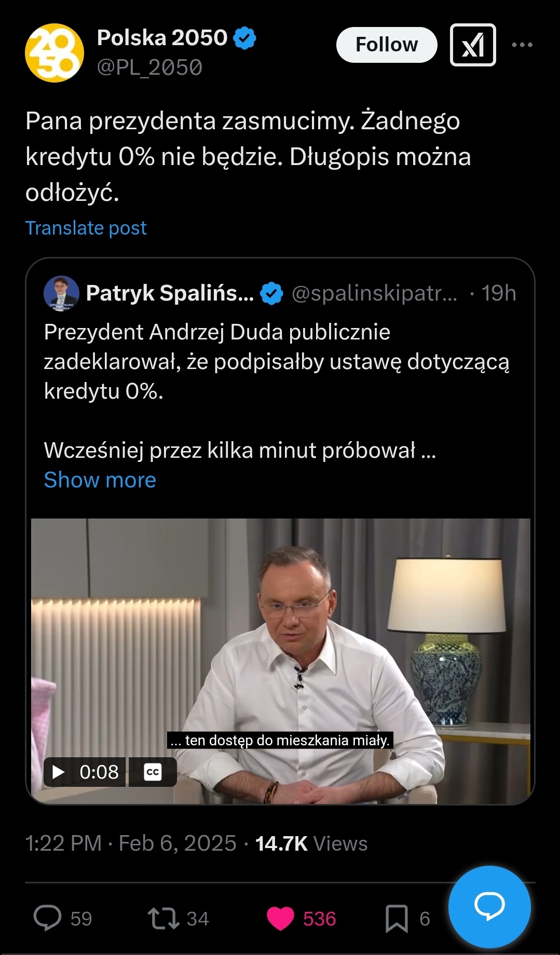Image resolution: width=560 pixels, height=955 pixels.
Task: Open the three-dot more options menu
Action: 522,45
